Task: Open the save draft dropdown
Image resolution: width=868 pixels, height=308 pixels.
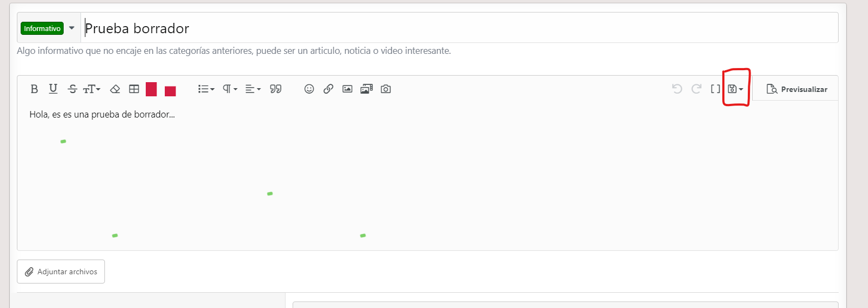Action: pos(735,89)
